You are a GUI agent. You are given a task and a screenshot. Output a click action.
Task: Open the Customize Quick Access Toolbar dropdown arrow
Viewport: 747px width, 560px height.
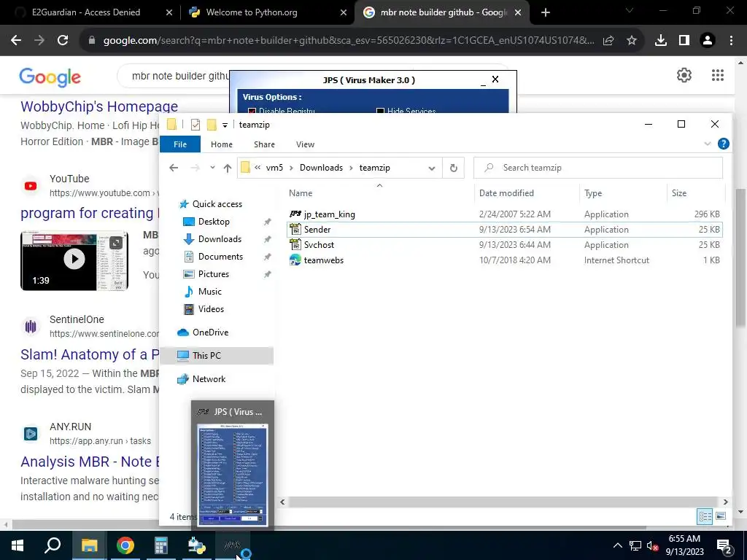225,125
